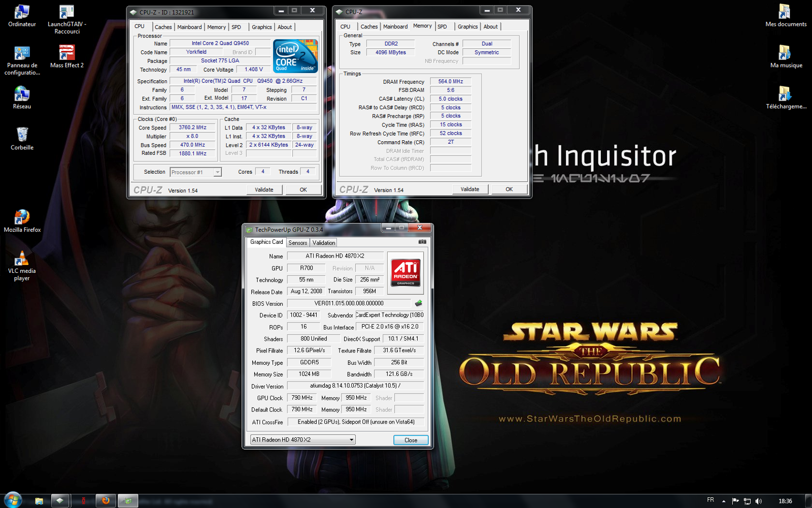Screen dimensions: 812x508
Task: Open SPD tab in CPU-Z ID 1321921 window
Action: tap(236, 27)
